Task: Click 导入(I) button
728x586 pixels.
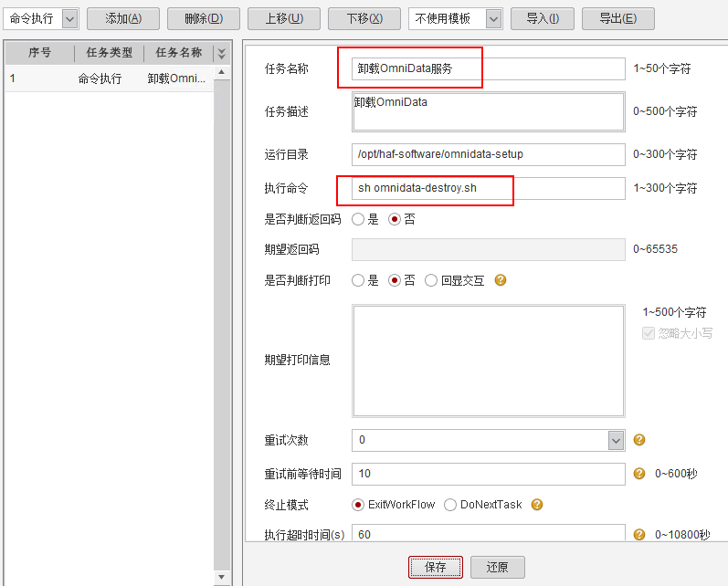Action: coord(543,18)
